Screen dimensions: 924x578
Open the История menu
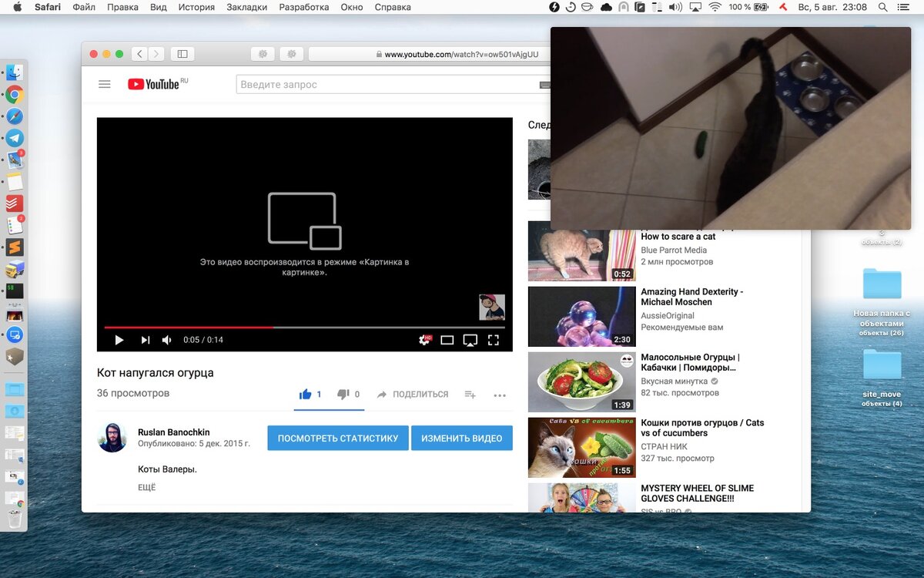196,7
